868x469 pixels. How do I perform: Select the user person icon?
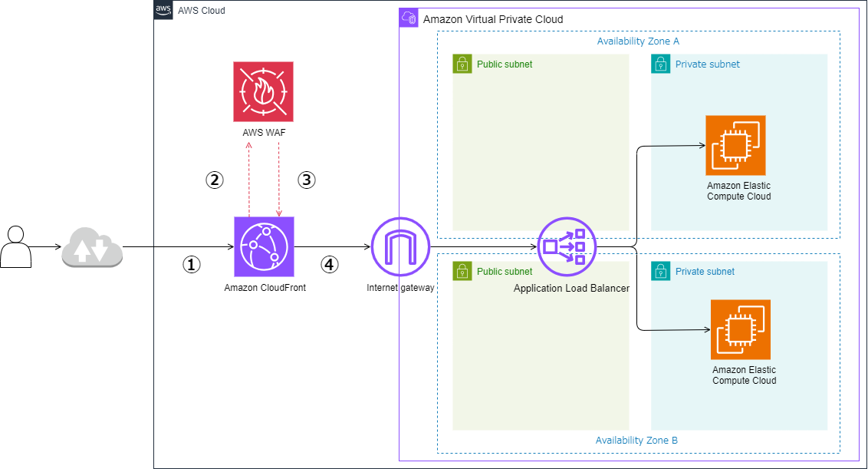point(15,247)
